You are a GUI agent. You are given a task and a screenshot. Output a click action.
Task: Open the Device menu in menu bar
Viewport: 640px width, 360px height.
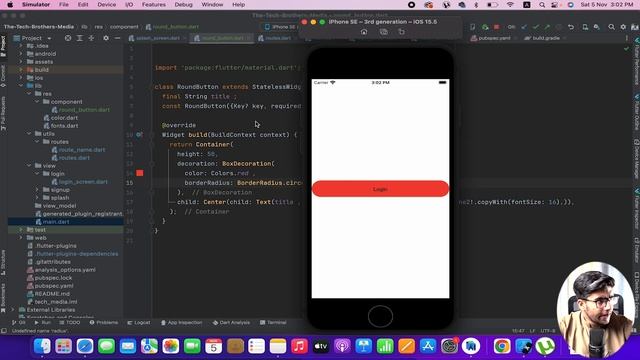coord(107,5)
